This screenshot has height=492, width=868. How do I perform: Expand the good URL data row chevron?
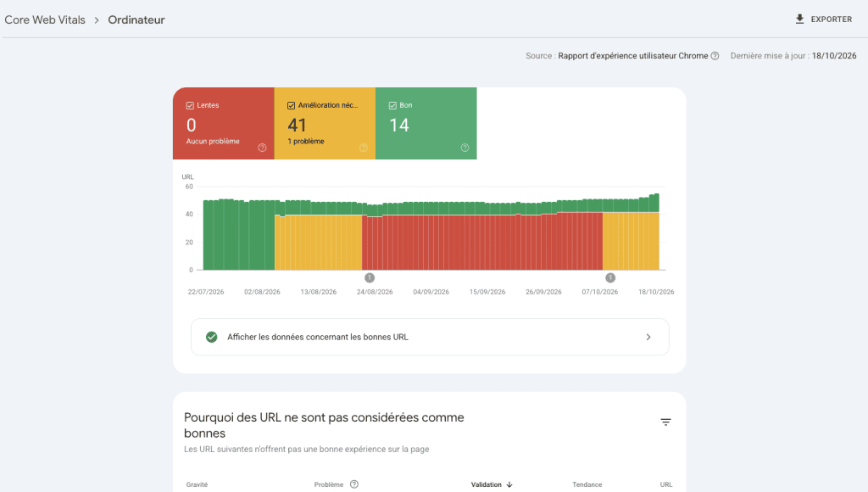coord(648,337)
